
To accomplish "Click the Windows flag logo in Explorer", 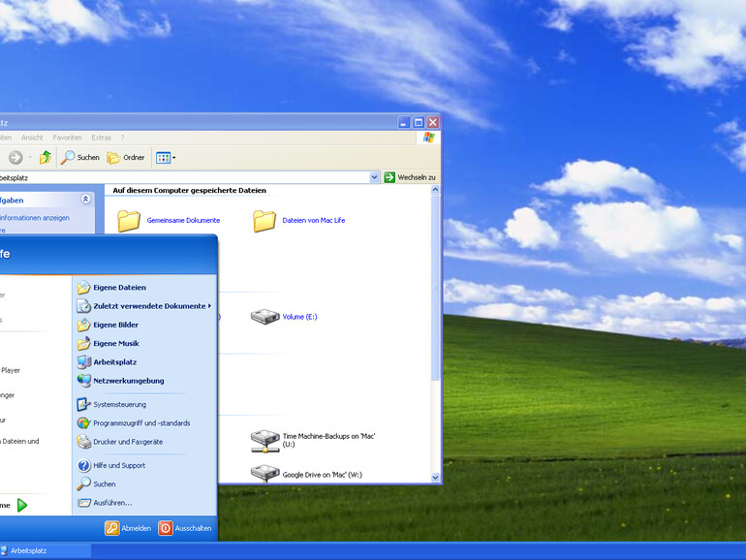I will (x=428, y=138).
